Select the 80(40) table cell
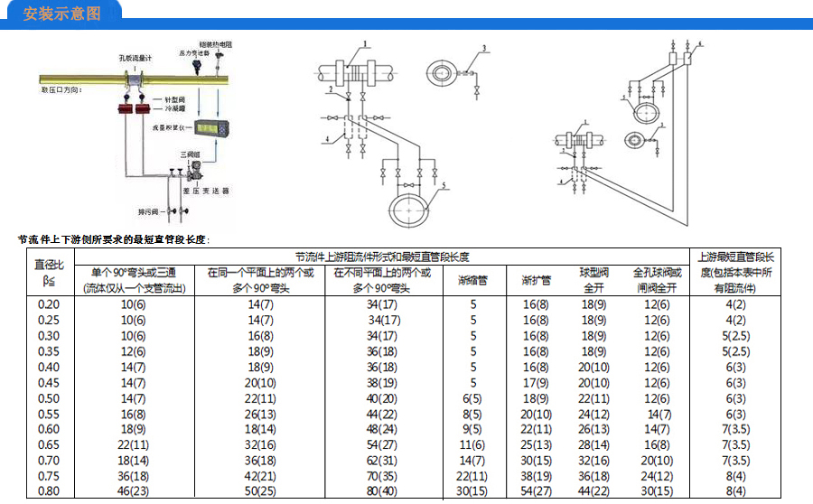Viewport: 813px width, 504px height. click(x=381, y=490)
